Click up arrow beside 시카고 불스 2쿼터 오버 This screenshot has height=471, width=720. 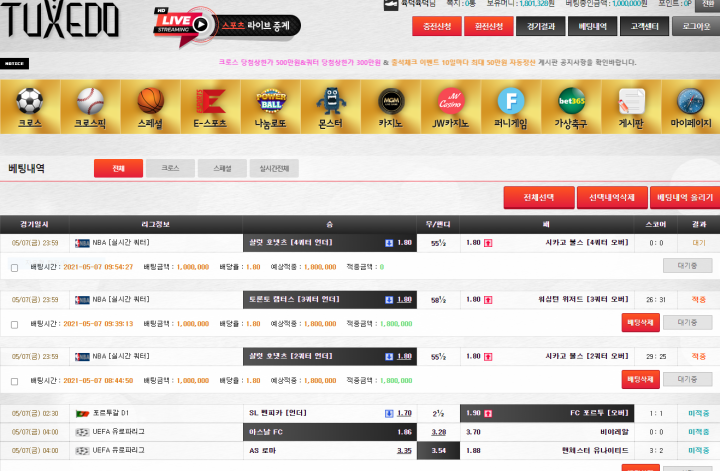point(488,357)
